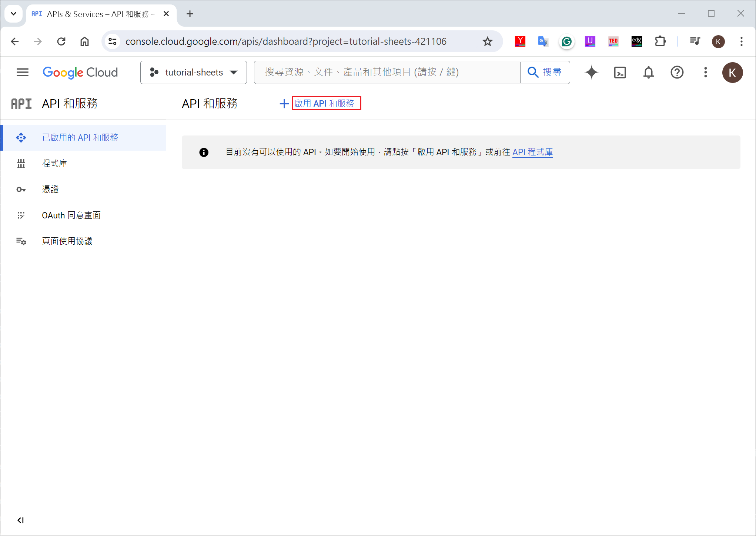Open the Chrome tab search dropdown arrow
Viewport: 756px width, 536px height.
(x=14, y=14)
